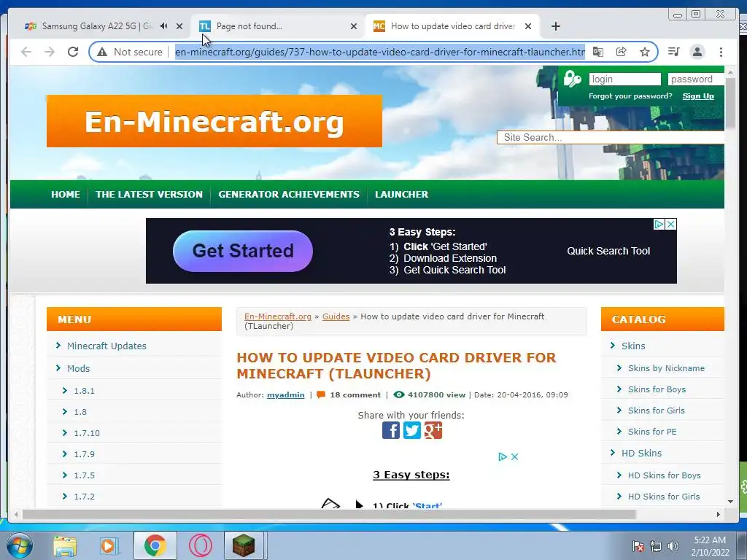Click the Sign Up link
Image resolution: width=747 pixels, height=560 pixels.
(698, 96)
